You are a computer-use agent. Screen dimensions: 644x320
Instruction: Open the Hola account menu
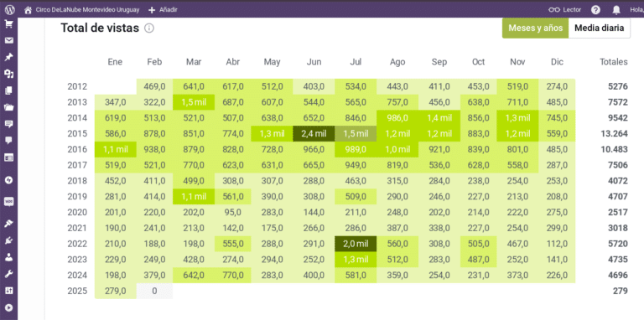pyautogui.click(x=636, y=10)
